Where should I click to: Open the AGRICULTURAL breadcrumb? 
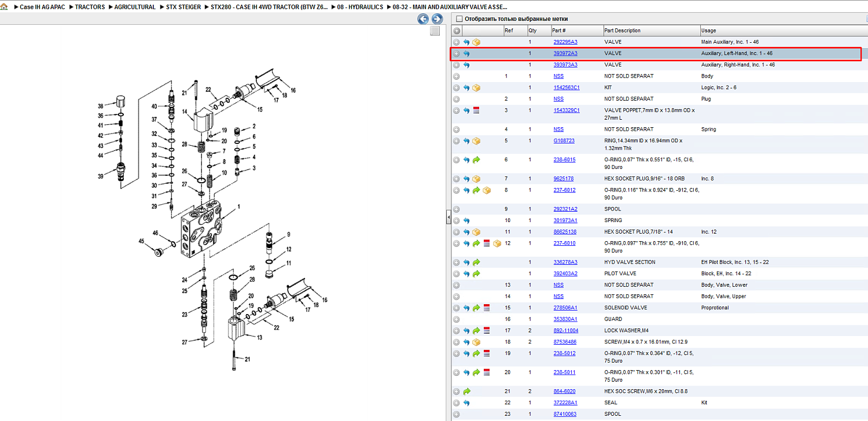(135, 8)
